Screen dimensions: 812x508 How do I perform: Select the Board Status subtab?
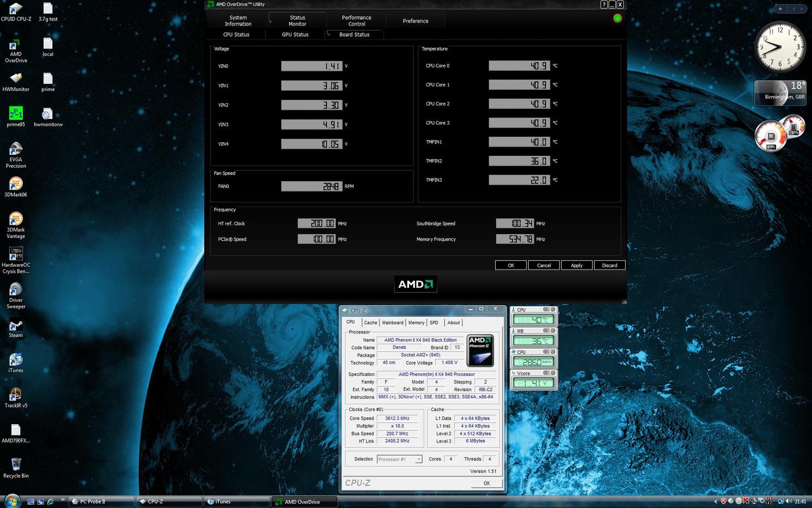point(354,34)
